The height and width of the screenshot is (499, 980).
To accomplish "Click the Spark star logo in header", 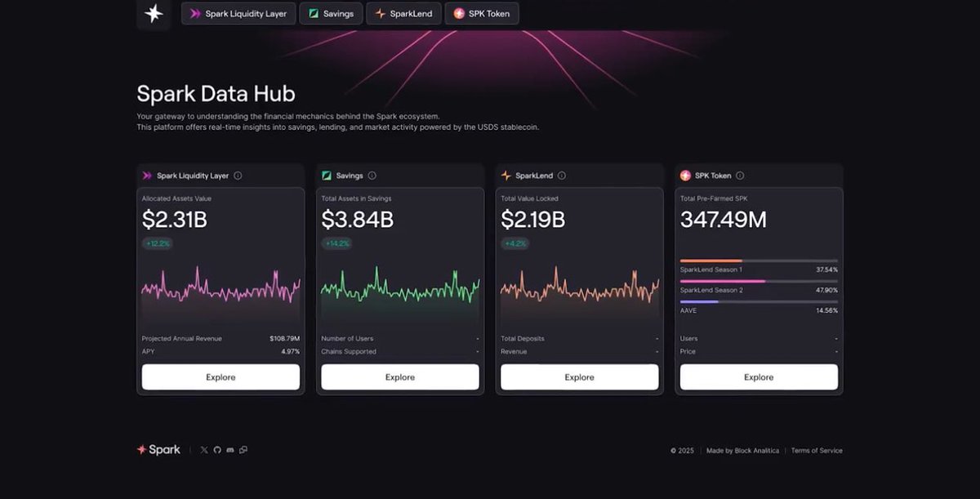I will click(153, 13).
